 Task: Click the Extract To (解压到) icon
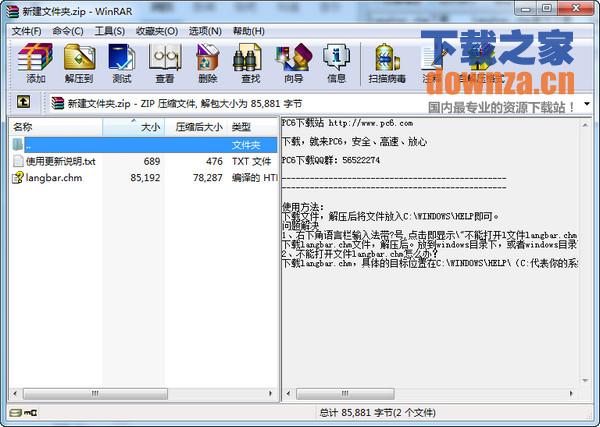(79, 63)
